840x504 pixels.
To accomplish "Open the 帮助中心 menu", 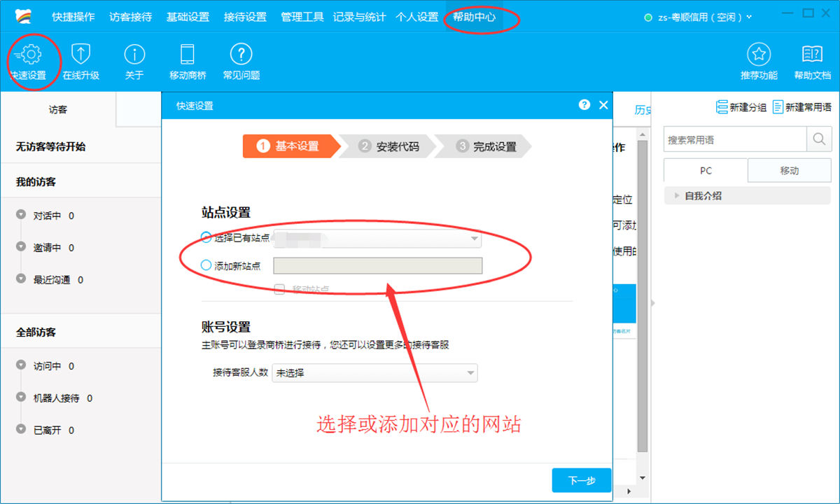I will pos(474,17).
